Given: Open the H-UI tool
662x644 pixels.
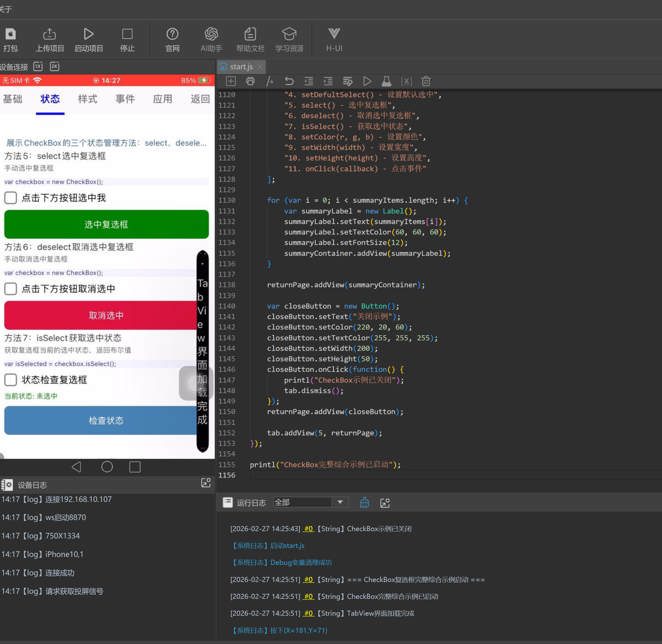Looking at the screenshot, I should (x=334, y=34).
